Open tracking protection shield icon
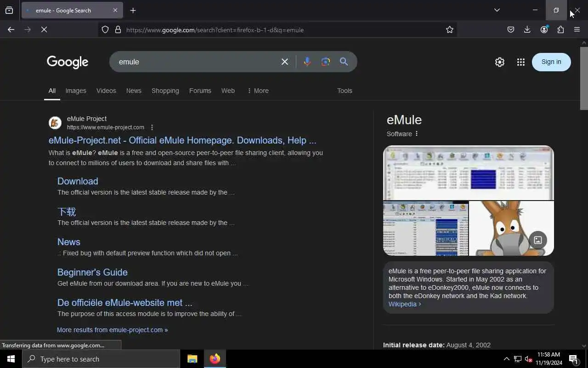Image resolution: width=588 pixels, height=368 pixels. tap(105, 29)
